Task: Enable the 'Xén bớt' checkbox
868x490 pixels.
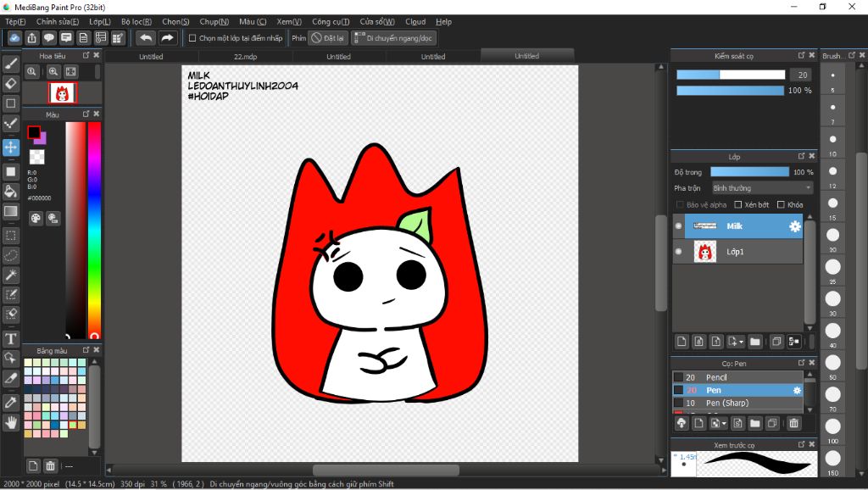Action: pos(738,205)
